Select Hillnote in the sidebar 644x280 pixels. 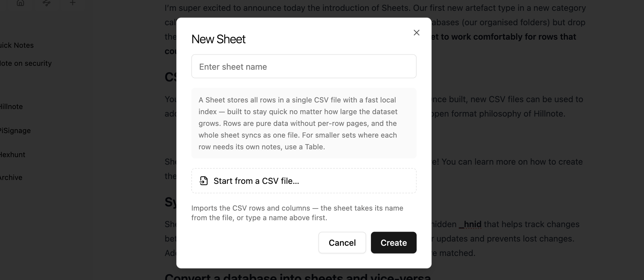(11, 107)
